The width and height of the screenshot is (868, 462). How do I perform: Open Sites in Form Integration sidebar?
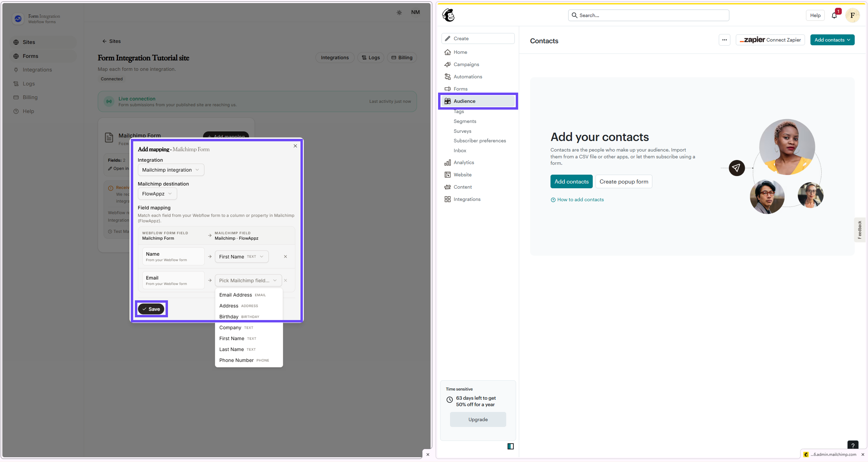[x=43, y=42]
